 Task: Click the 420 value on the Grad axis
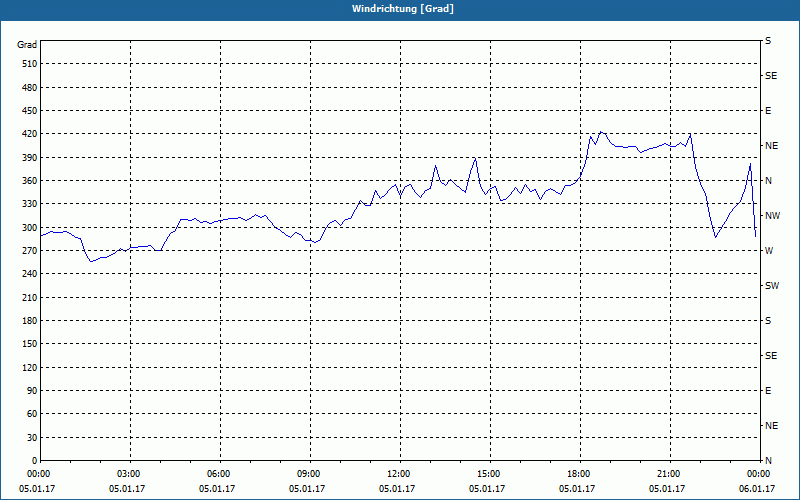tap(29, 134)
